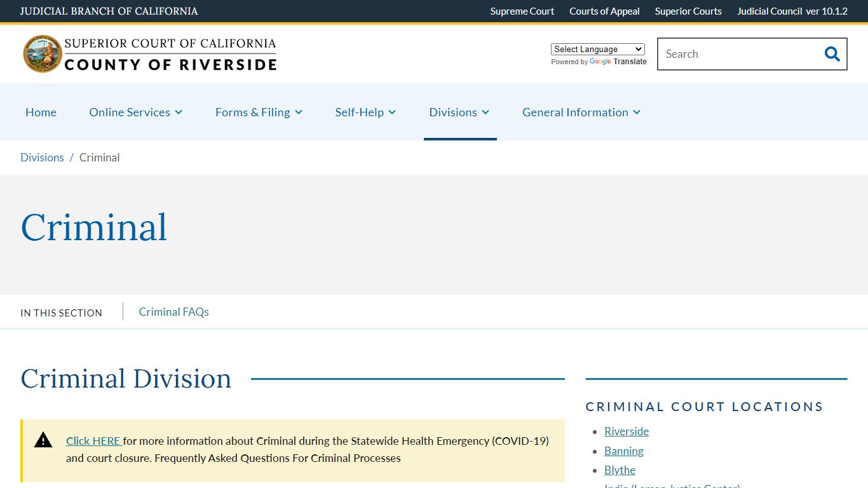The height and width of the screenshot is (488, 868).
Task: Click the Divisions breadcrumb link
Action: [x=42, y=158]
